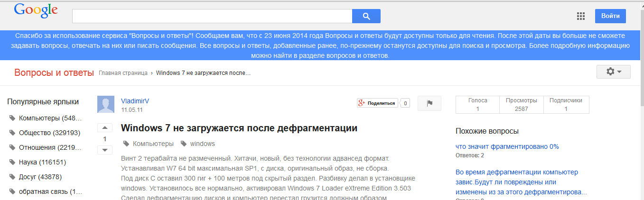Click the tag icon next to Наука
Image resolution: width=644 pixels, height=200 pixels.
(12, 162)
